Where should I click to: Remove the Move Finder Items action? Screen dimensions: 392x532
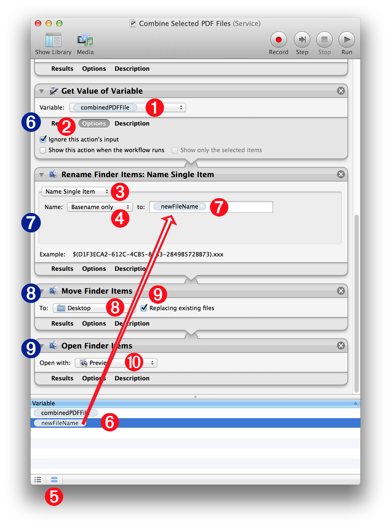click(341, 291)
